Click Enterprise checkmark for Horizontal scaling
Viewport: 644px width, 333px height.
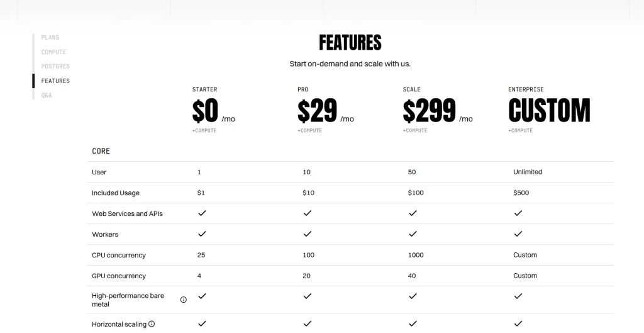tap(518, 324)
